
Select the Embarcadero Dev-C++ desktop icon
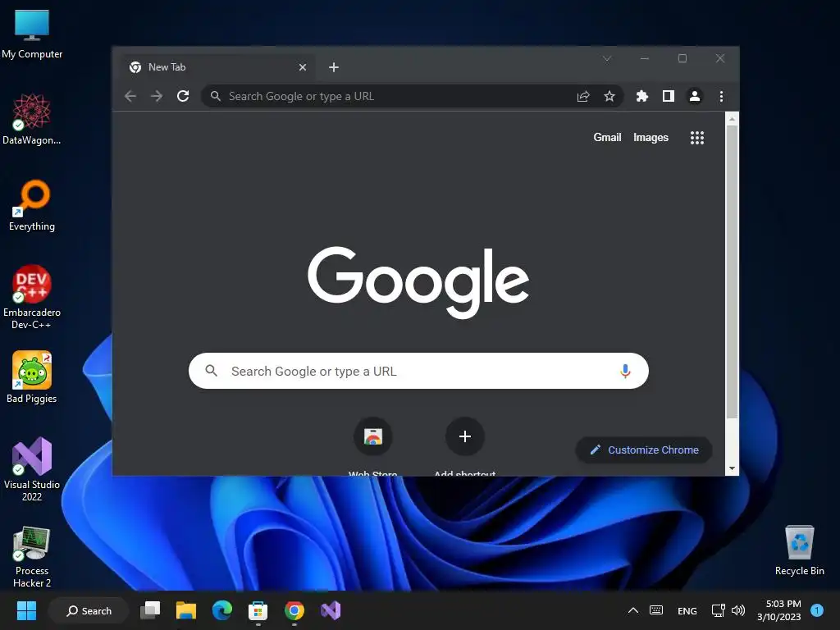pyautogui.click(x=32, y=297)
